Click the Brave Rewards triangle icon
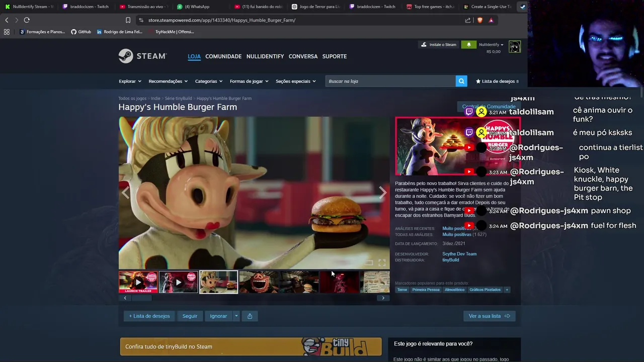 (491, 20)
